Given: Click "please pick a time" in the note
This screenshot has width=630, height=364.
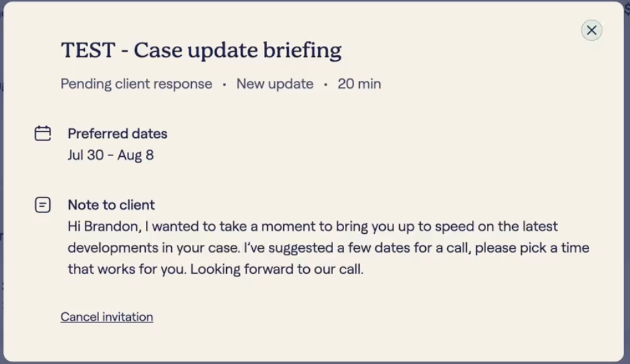Looking at the screenshot, I should point(534,248).
